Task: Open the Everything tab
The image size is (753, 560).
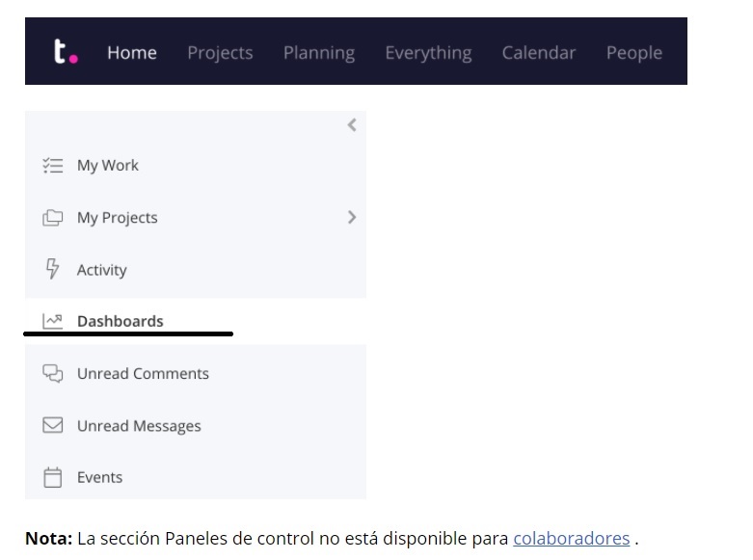Action: (428, 53)
